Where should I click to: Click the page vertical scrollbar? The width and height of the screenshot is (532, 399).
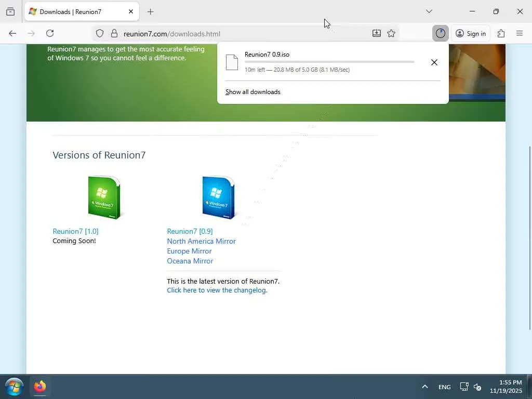point(529,237)
